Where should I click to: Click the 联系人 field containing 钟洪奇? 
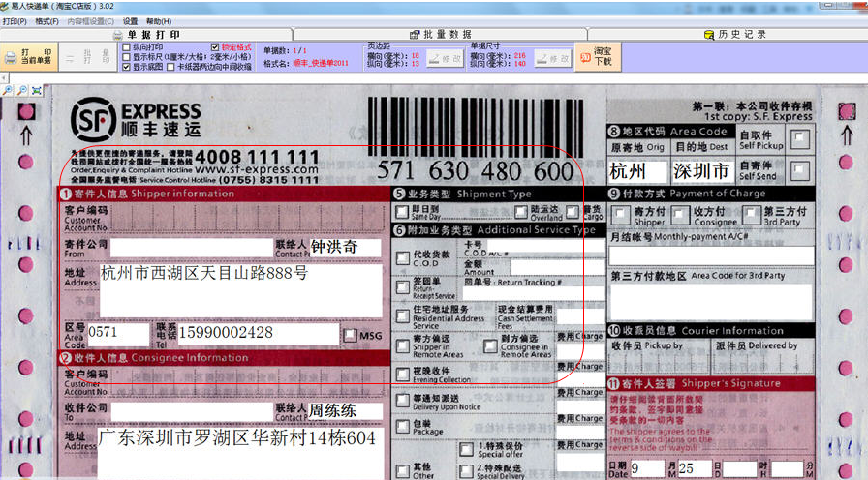(x=345, y=247)
